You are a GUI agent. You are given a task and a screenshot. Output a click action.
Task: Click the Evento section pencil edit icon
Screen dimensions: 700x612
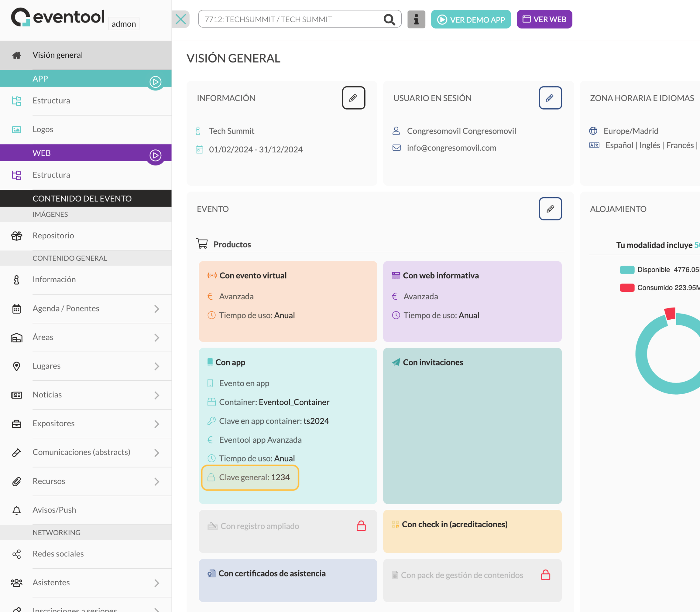[x=550, y=209]
